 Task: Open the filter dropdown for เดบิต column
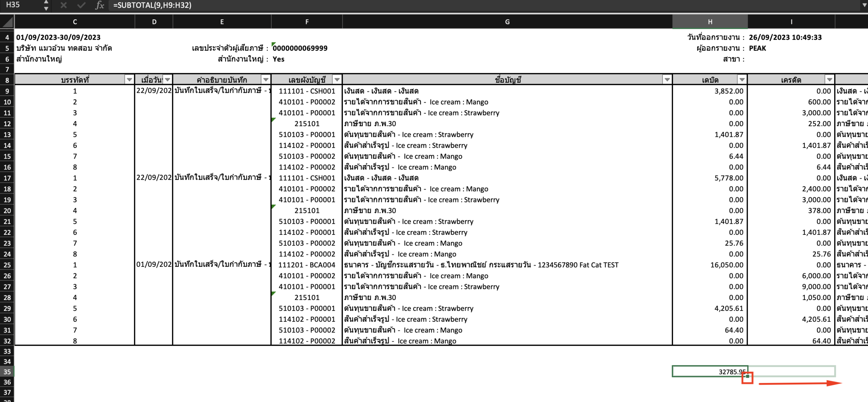(742, 80)
